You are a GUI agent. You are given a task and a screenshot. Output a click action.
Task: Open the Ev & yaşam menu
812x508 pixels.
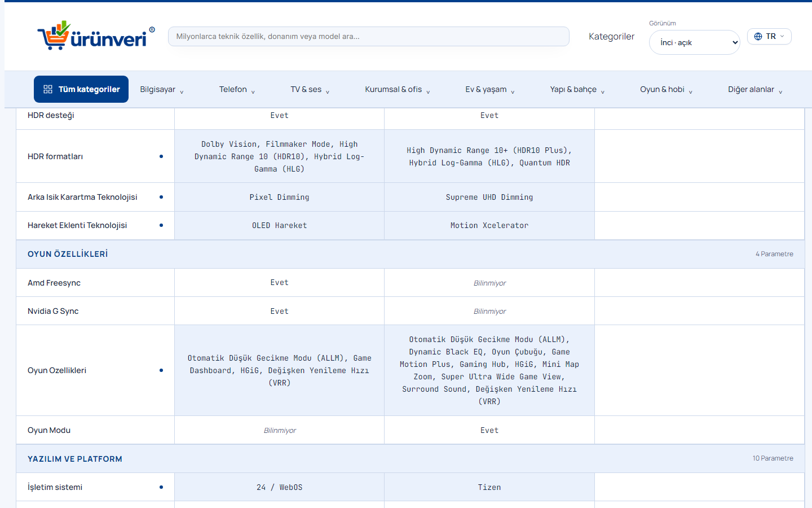pyautogui.click(x=490, y=89)
